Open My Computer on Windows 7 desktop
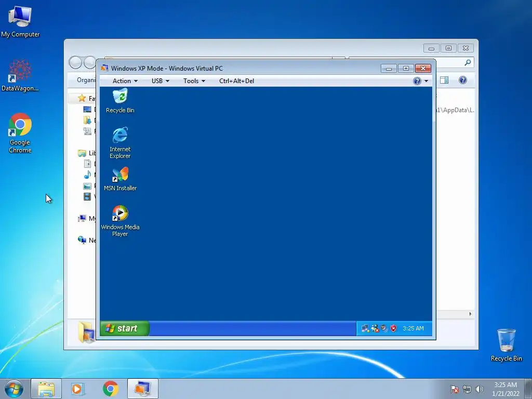This screenshot has width=532, height=399. click(20, 21)
